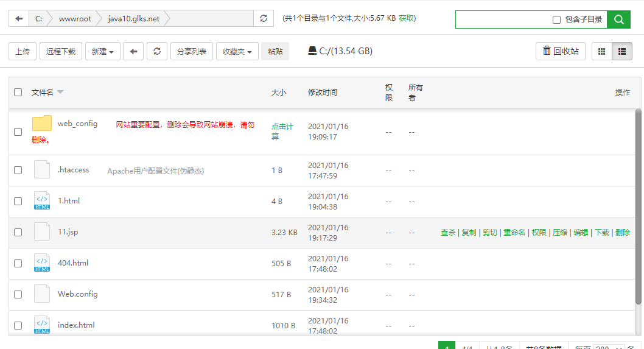Viewport: 644px width, 349px height.
Task: Click the green search magnifier button
Action: pyautogui.click(x=618, y=19)
